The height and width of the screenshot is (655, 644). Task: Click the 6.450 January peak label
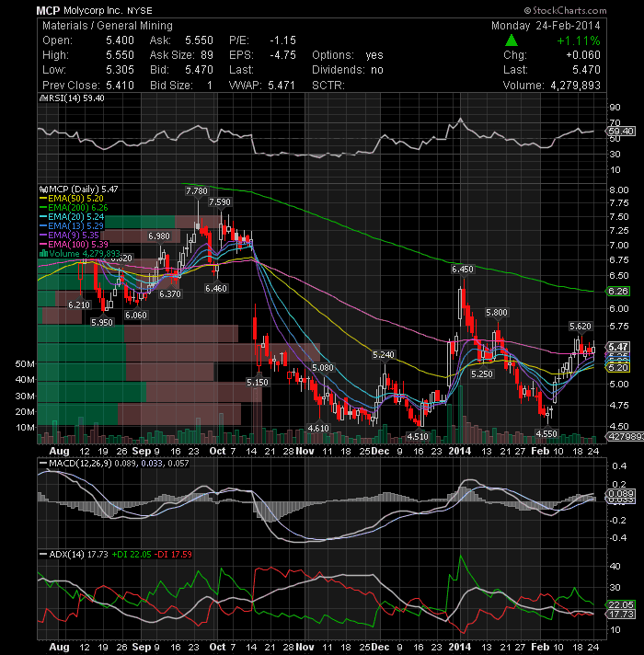click(x=463, y=270)
